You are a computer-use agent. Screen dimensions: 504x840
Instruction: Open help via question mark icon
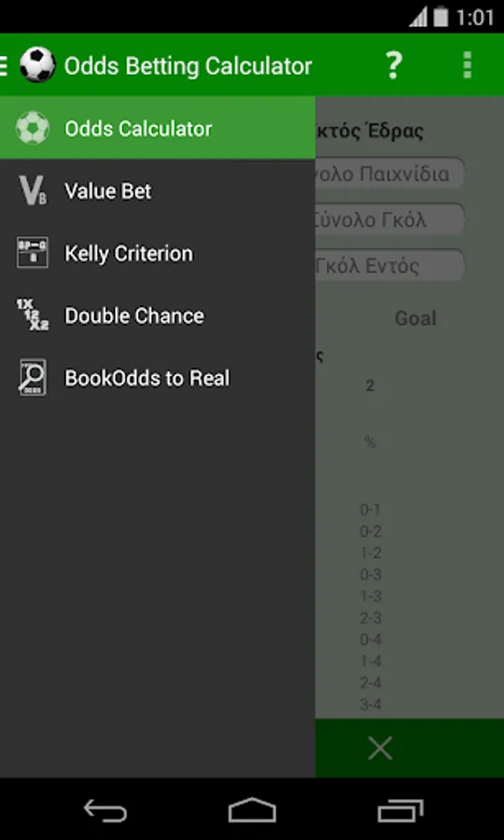(x=394, y=65)
